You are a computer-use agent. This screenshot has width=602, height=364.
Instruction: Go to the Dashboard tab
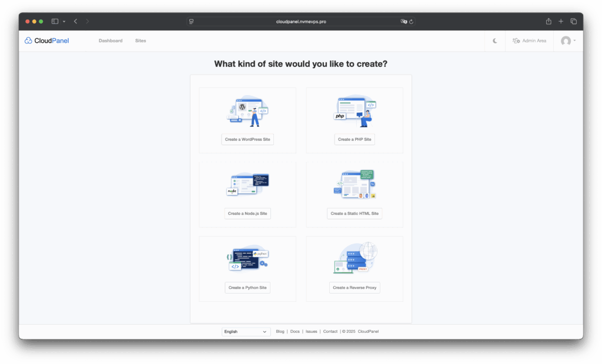tap(111, 41)
